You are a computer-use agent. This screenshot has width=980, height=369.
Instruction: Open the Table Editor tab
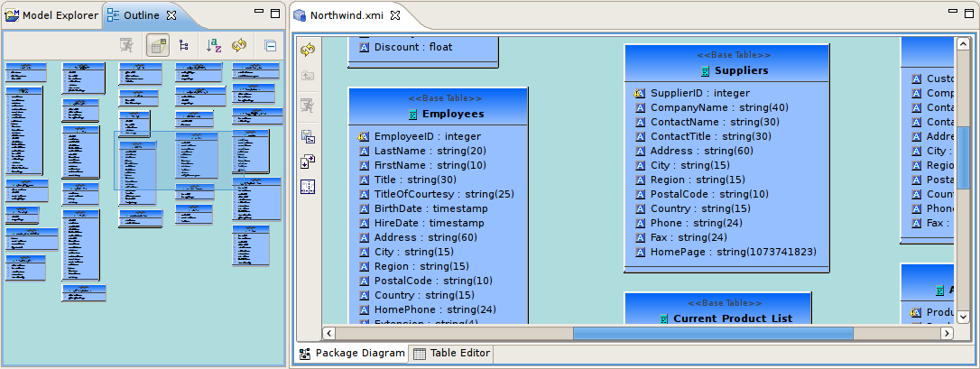[x=452, y=354]
